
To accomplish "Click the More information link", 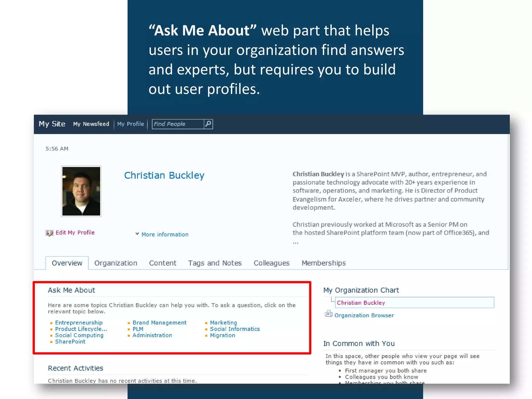I will coord(165,234).
